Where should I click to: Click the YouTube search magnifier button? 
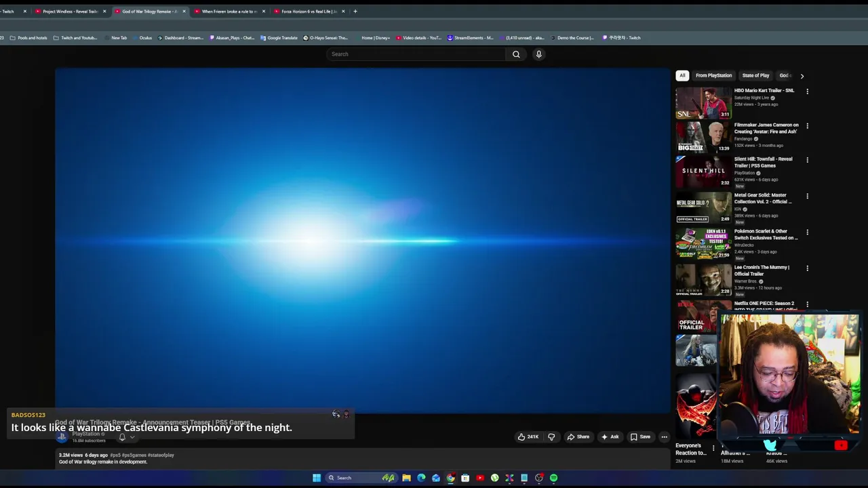click(x=516, y=54)
